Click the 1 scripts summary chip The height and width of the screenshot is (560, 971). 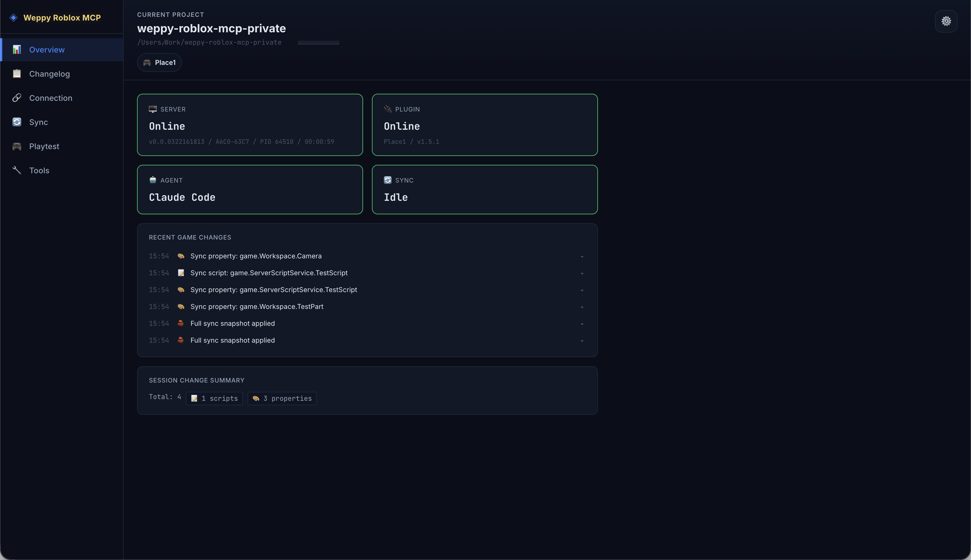click(x=214, y=398)
